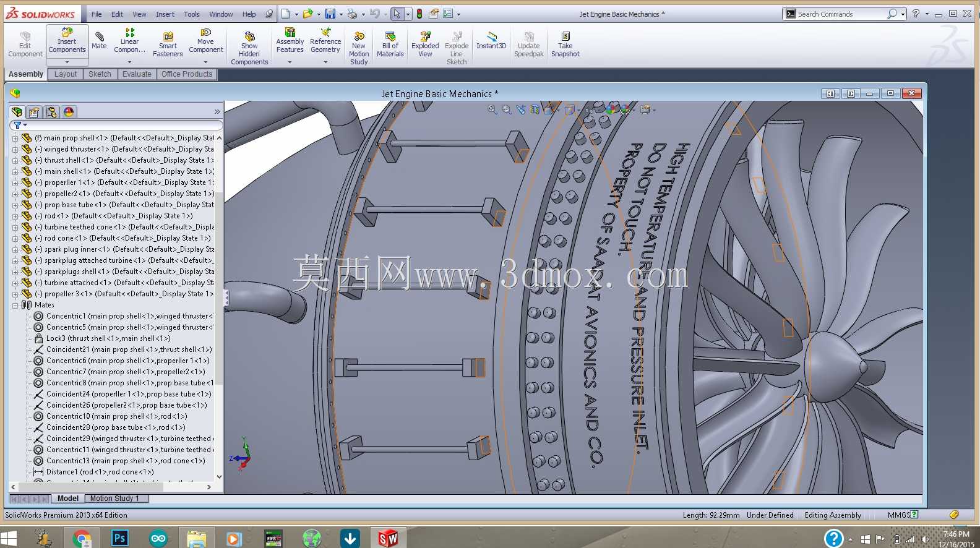980x548 pixels.
Task: Click the Windows Start button
Action: [9, 538]
